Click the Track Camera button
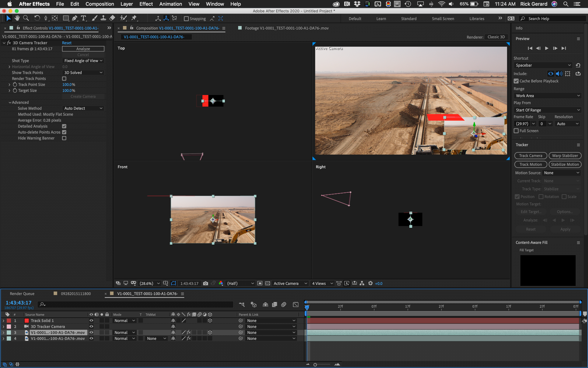 pos(531,155)
